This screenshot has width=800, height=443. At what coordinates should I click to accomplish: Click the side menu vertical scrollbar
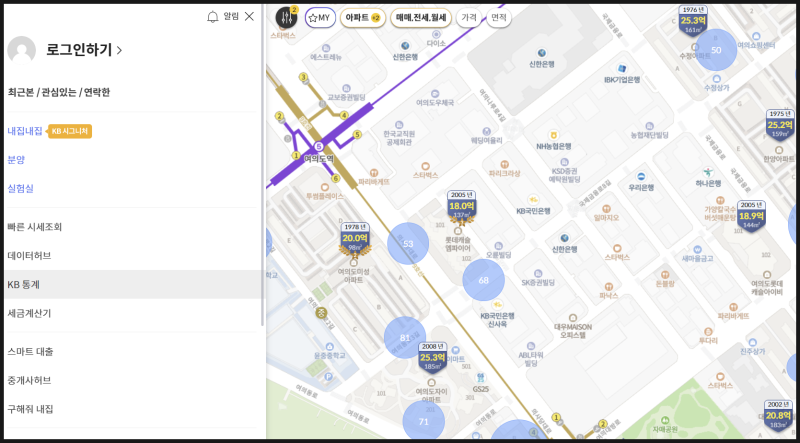click(263, 166)
